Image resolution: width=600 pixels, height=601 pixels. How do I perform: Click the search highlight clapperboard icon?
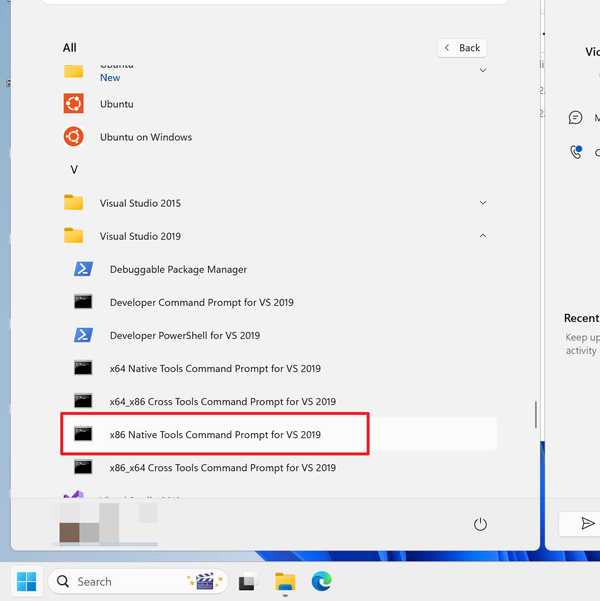point(204,581)
